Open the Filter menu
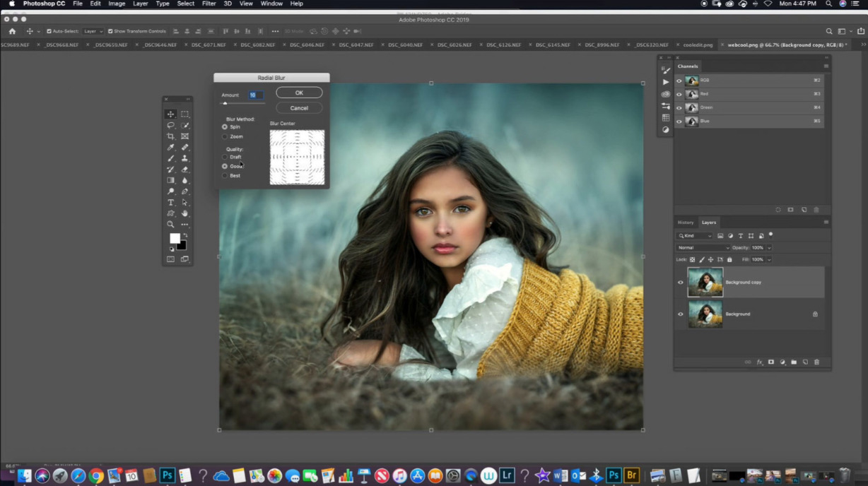This screenshot has height=486, width=868. click(209, 4)
